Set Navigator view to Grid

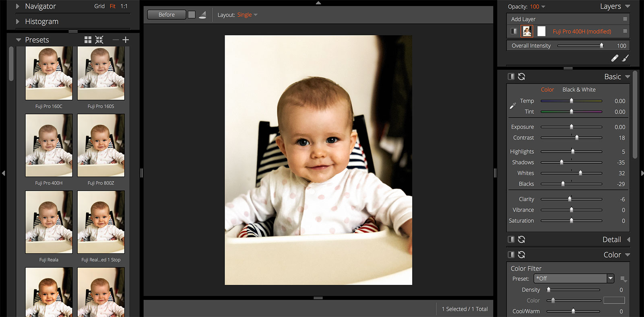point(99,6)
